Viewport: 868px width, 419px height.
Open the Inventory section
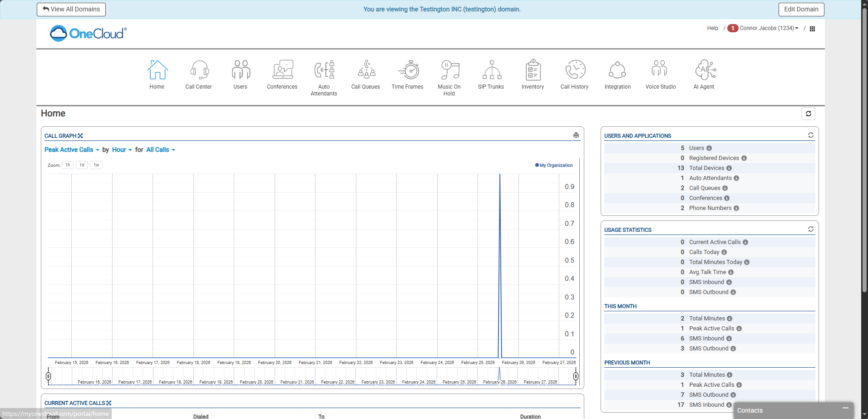click(533, 70)
